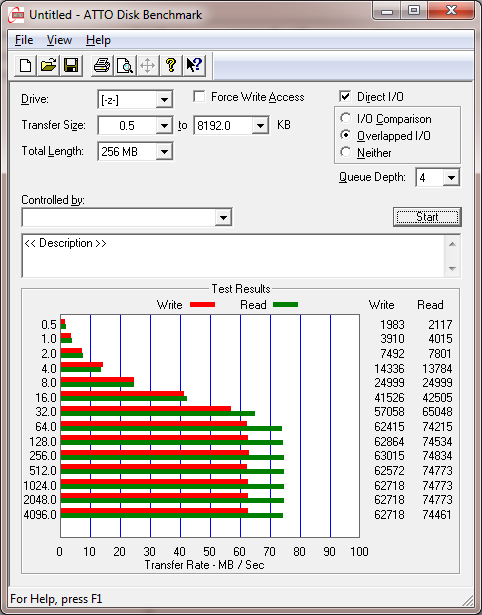Open the Queue Depth dropdown

tap(451, 178)
